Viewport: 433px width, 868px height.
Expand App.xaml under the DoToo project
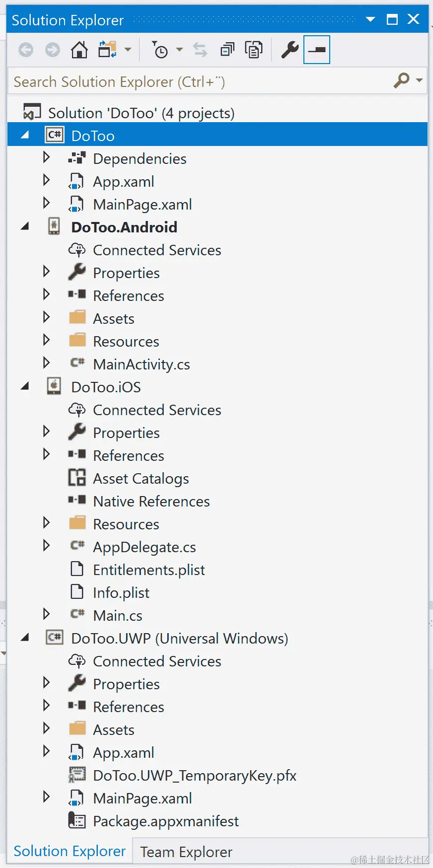point(47,181)
